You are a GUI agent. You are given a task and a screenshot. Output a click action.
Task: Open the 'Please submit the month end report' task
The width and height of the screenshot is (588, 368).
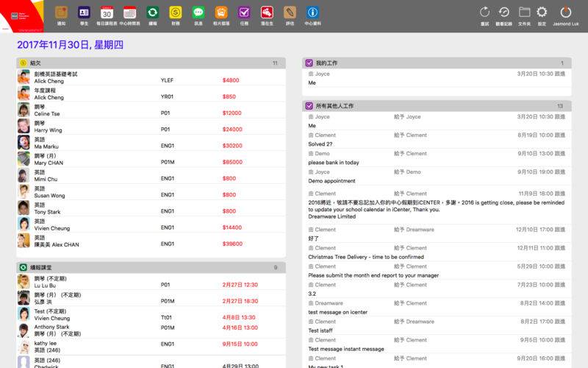click(373, 275)
